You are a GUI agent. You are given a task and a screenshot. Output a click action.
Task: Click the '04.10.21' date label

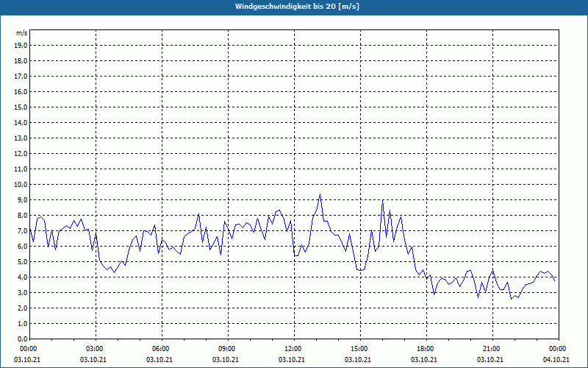pos(556,359)
